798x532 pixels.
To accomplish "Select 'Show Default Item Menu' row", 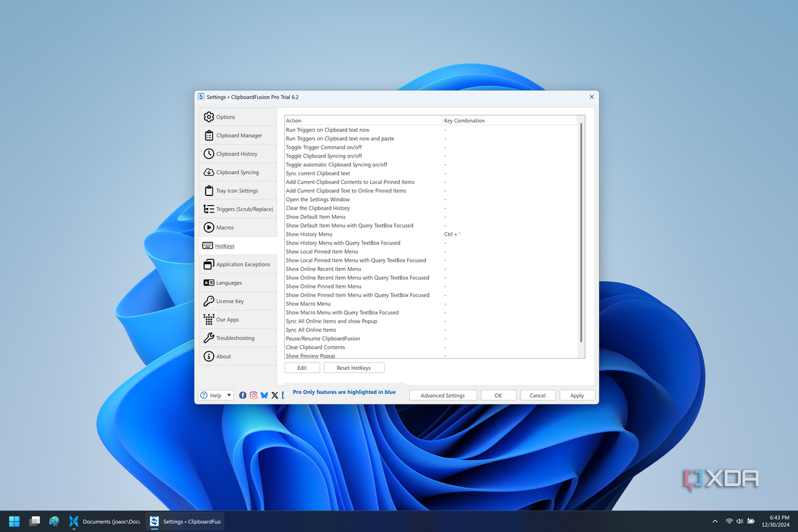I will [x=432, y=217].
